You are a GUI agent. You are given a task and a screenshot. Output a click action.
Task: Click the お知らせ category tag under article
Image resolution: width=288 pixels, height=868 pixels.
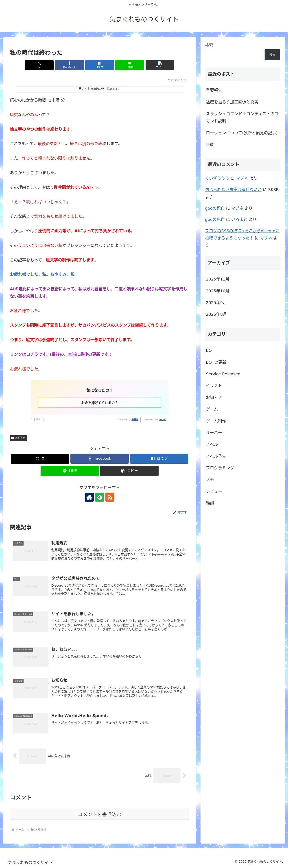[x=18, y=438]
